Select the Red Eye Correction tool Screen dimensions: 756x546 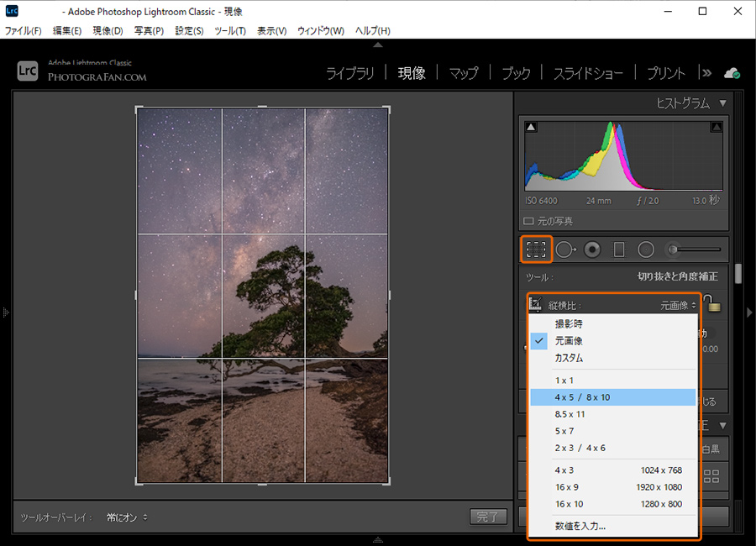(x=592, y=249)
